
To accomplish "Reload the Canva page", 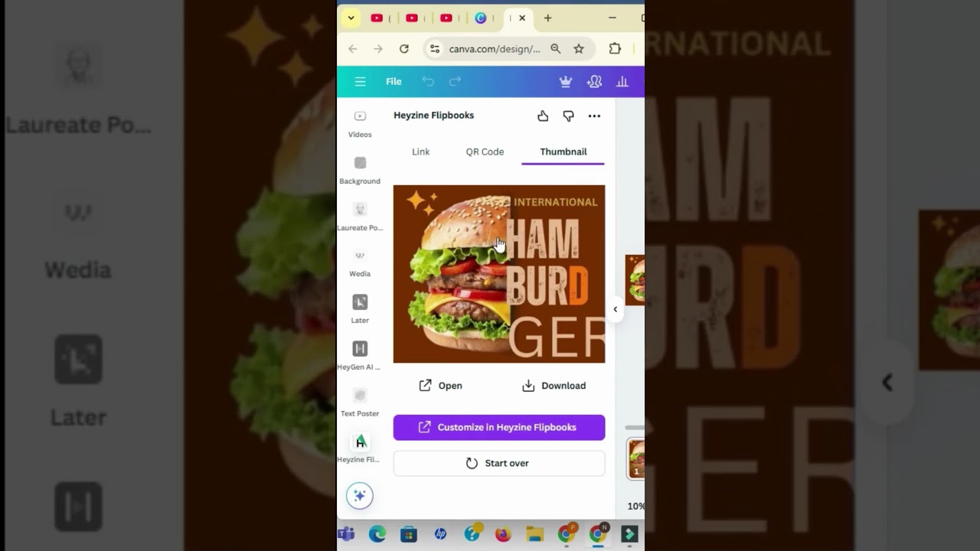I will point(404,49).
